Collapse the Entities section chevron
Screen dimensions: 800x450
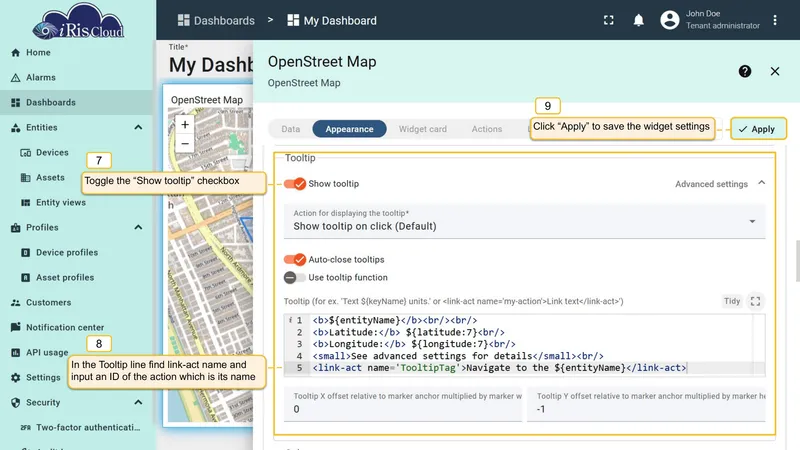point(138,128)
